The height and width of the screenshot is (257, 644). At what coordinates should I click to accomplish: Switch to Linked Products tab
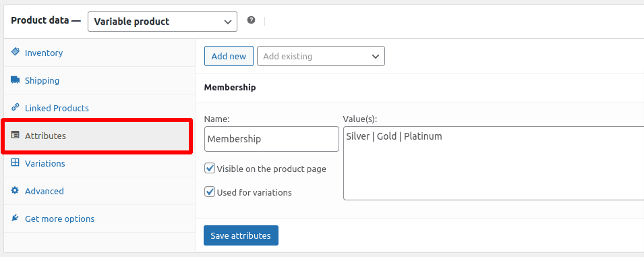point(99,108)
